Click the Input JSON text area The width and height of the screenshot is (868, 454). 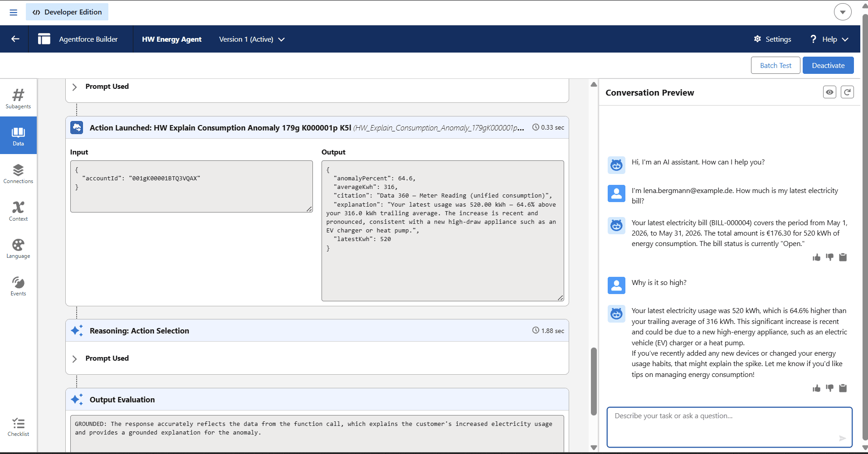(191, 186)
